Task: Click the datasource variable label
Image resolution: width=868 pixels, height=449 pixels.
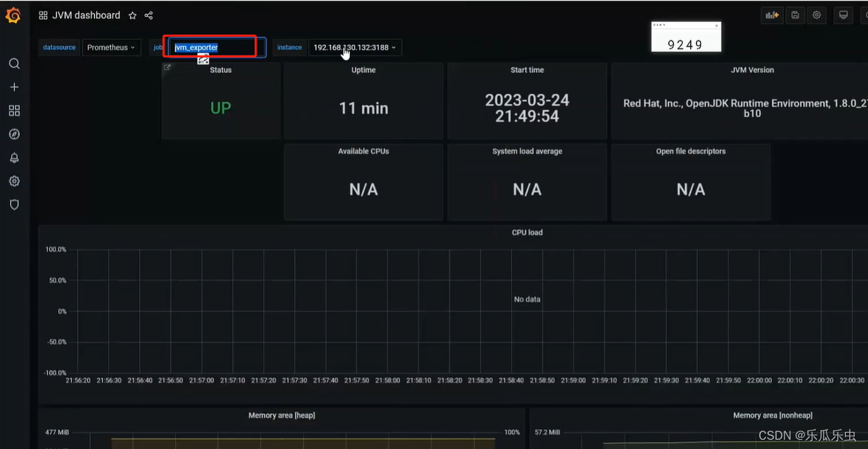Action: tap(59, 48)
